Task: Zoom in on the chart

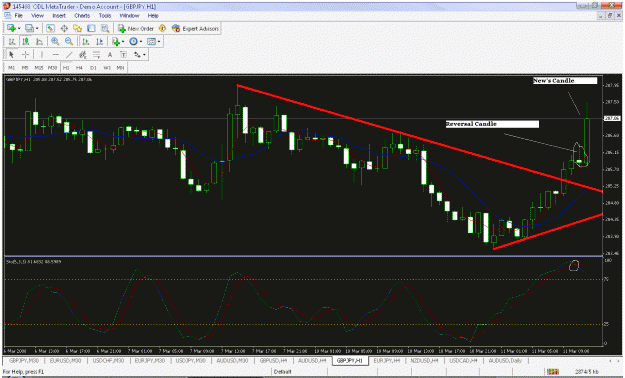Action: pyautogui.click(x=55, y=41)
